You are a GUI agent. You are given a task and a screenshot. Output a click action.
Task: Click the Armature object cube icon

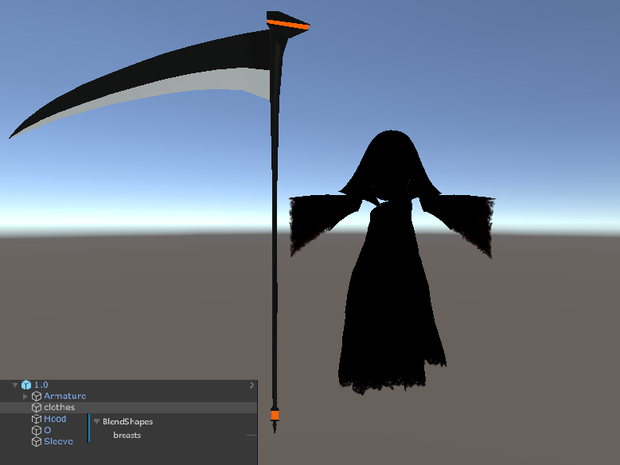(x=37, y=396)
